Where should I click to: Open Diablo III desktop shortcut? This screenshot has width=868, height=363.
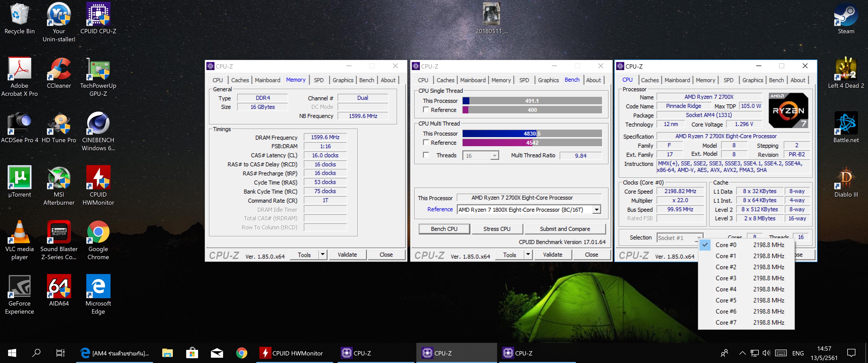(x=846, y=181)
